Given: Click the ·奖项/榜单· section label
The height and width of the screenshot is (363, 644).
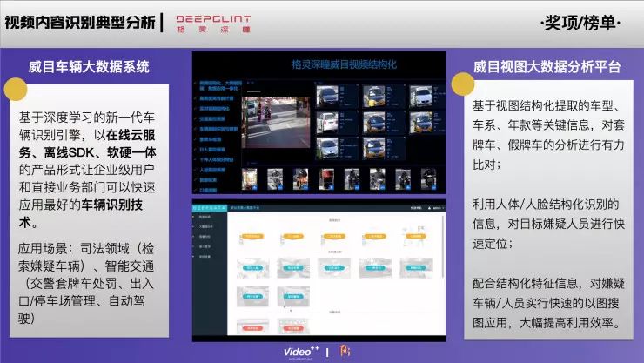Looking at the screenshot, I should tap(580, 23).
